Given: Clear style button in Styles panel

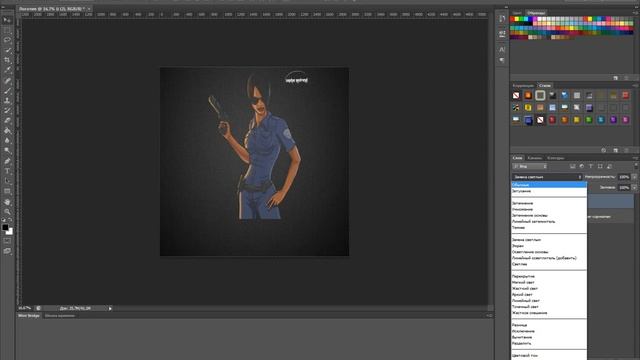Looking at the screenshot, I should 604,150.
